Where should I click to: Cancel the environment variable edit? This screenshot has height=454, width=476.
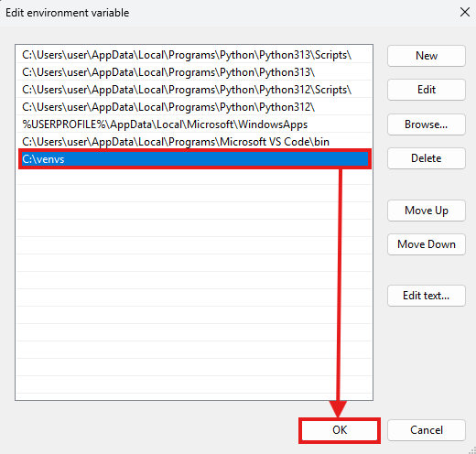pos(427,430)
